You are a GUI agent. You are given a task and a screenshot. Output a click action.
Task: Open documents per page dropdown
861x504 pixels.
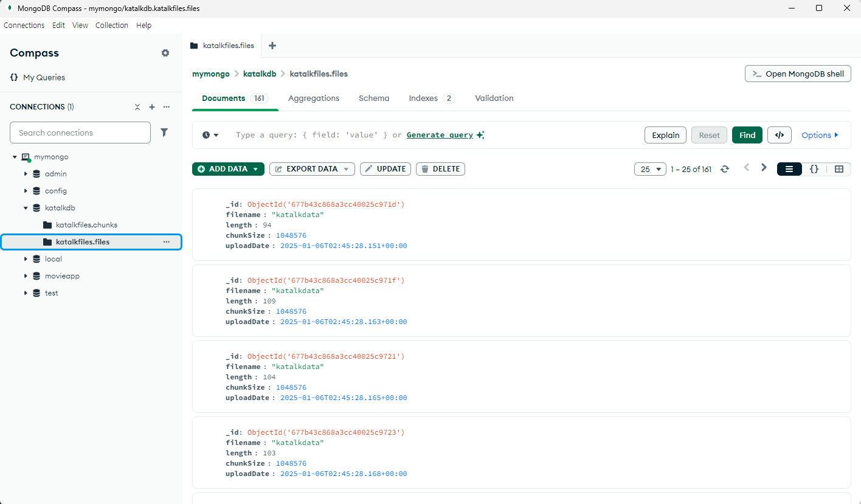click(x=650, y=169)
